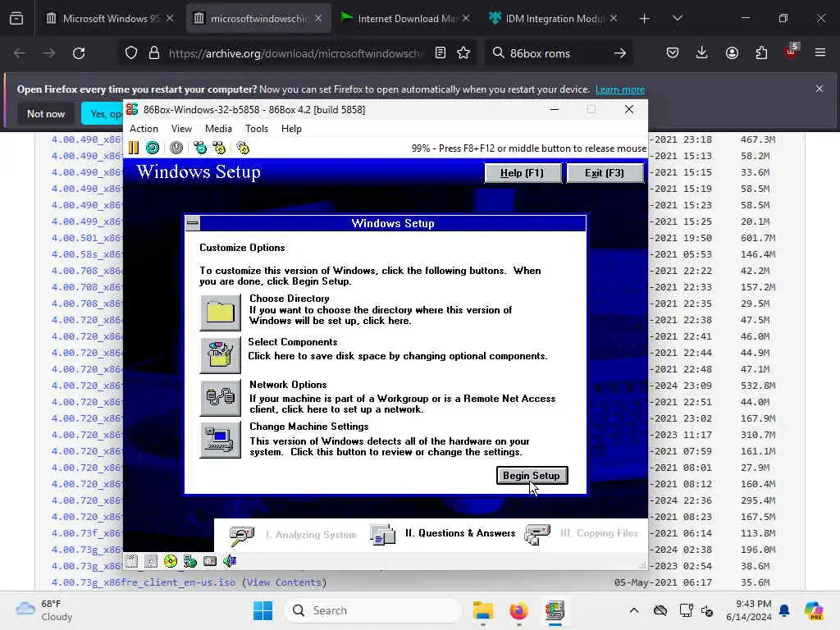Open Windows Start menu
This screenshot has width=840, height=630.
coord(262,610)
